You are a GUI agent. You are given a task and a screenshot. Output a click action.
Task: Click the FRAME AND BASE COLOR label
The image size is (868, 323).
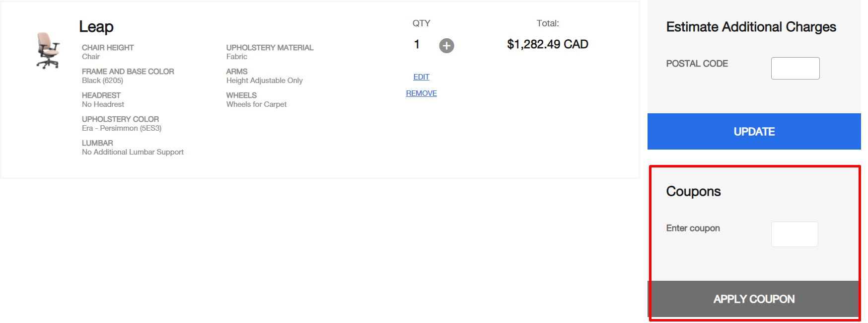[128, 72]
